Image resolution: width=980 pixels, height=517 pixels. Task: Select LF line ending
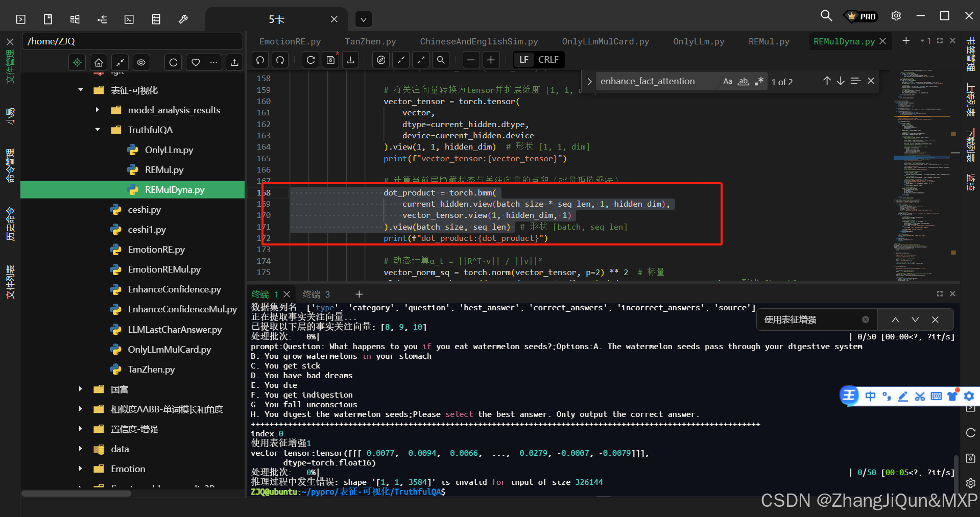coord(524,60)
